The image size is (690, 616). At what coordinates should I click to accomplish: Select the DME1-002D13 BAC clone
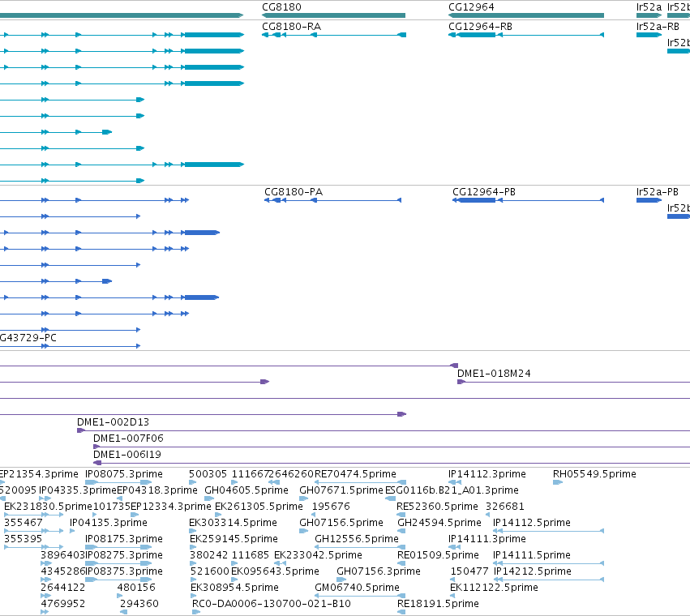point(384,430)
